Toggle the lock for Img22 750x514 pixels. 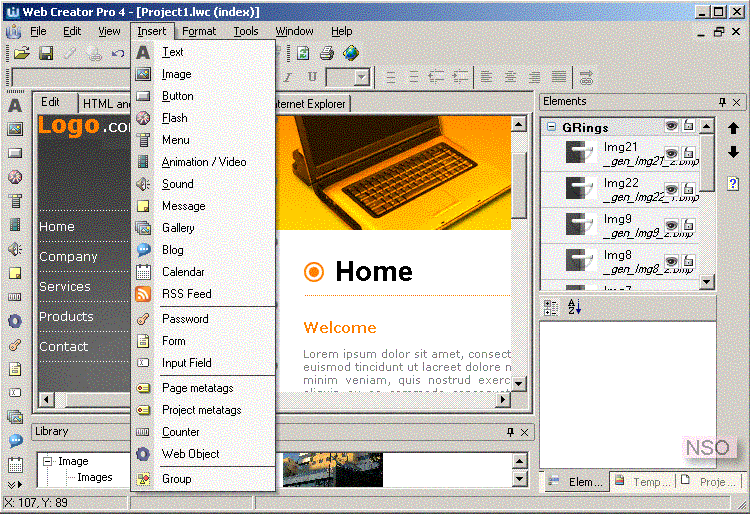[x=688, y=189]
